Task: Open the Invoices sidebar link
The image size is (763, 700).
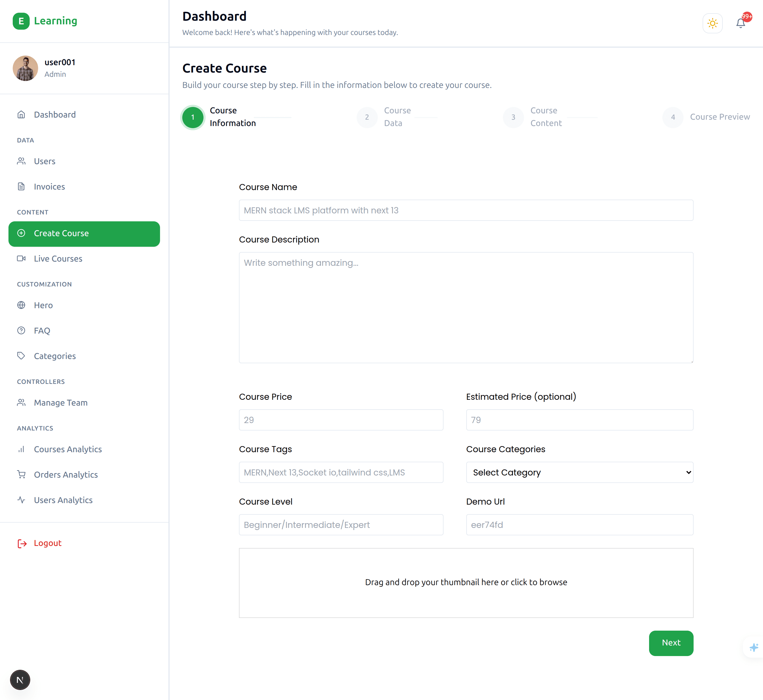Action: pyautogui.click(x=49, y=186)
